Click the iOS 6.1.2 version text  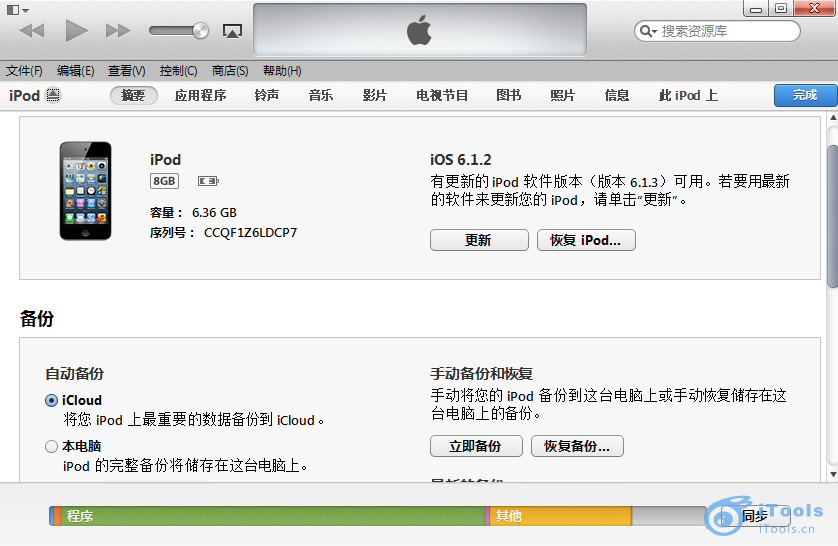[x=461, y=160]
